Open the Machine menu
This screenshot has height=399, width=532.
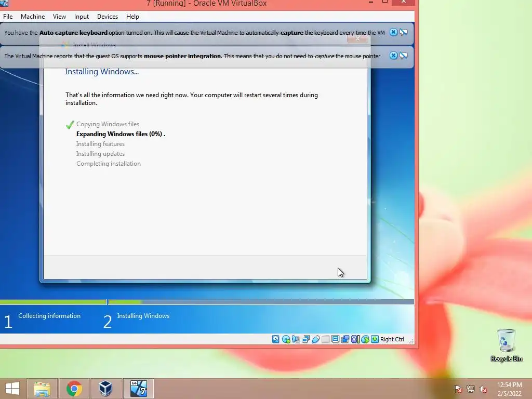click(x=33, y=16)
